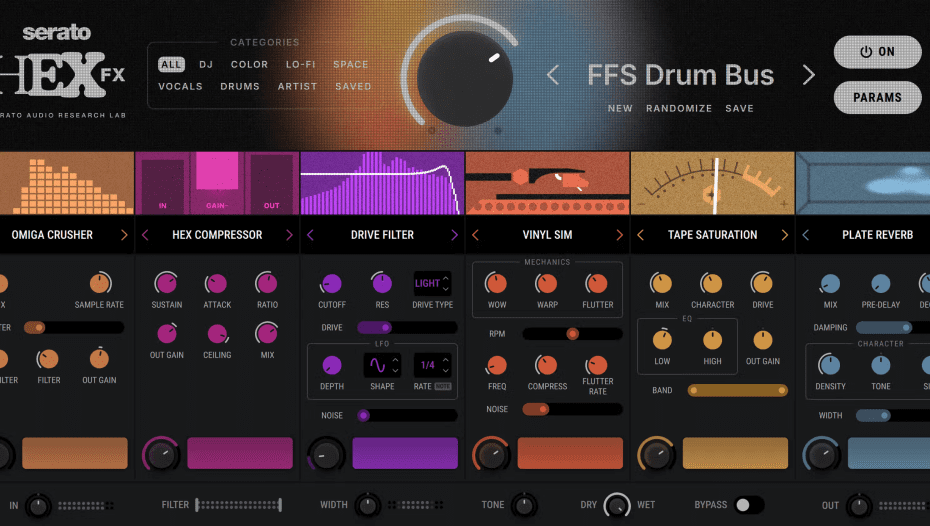Image resolution: width=930 pixels, height=526 pixels.
Task: Adjust the RPM slider in Vinyl Sim
Action: click(x=572, y=334)
